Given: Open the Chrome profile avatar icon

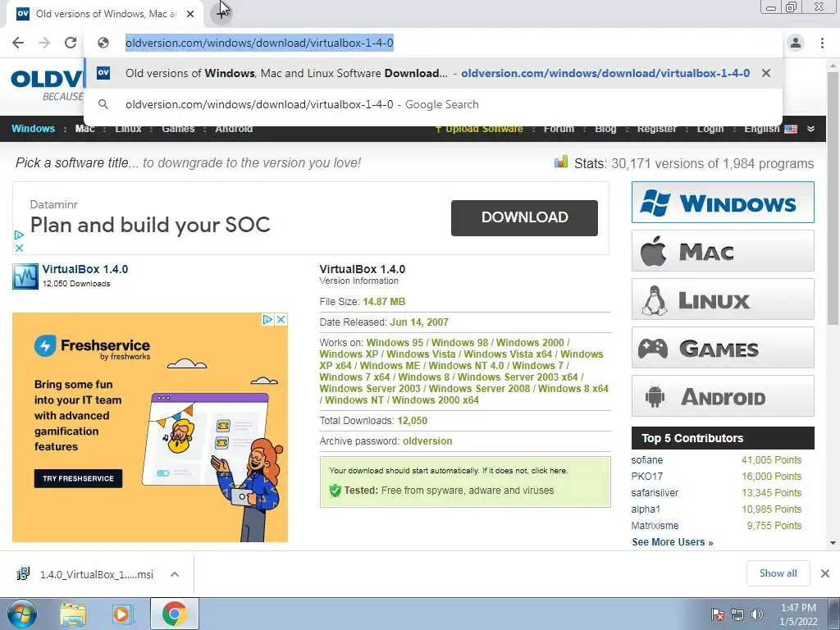Looking at the screenshot, I should pyautogui.click(x=796, y=43).
